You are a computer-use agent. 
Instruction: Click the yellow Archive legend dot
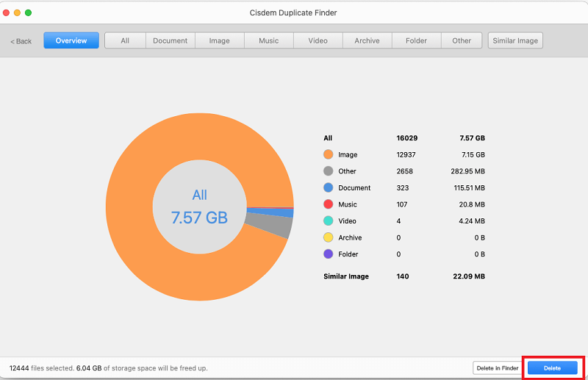(328, 237)
